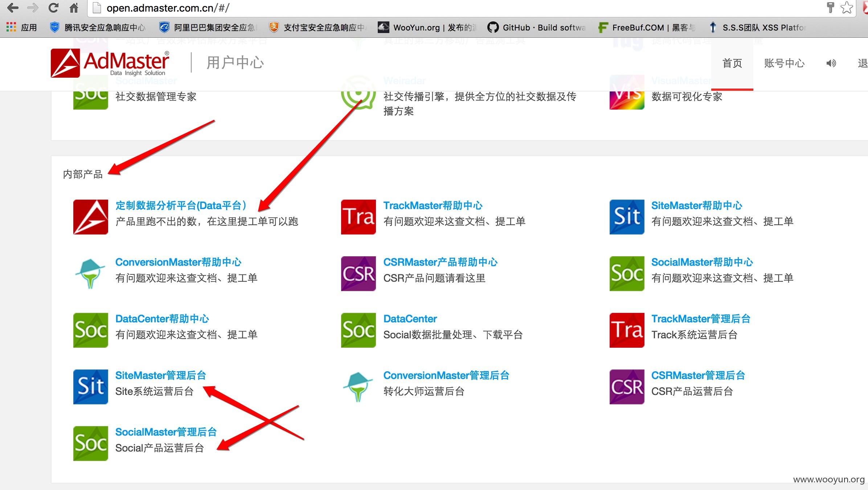
Task: Click the AdMaster logo
Action: (110, 63)
